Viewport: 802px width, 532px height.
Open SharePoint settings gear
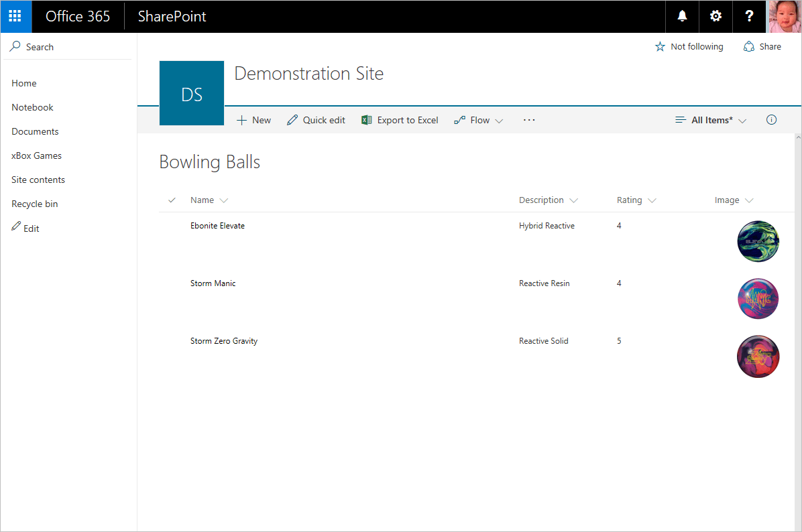click(715, 16)
